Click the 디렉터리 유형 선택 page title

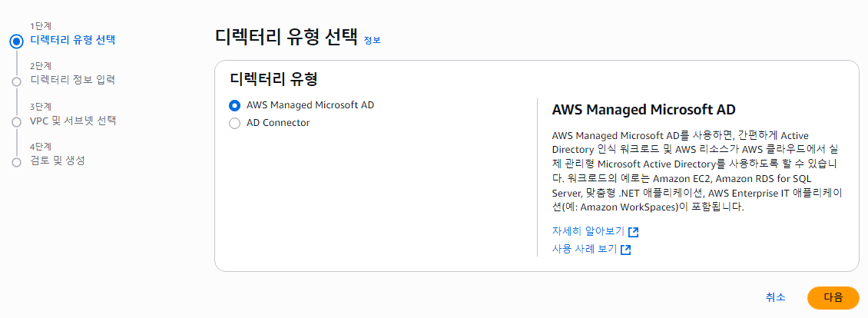[x=286, y=37]
